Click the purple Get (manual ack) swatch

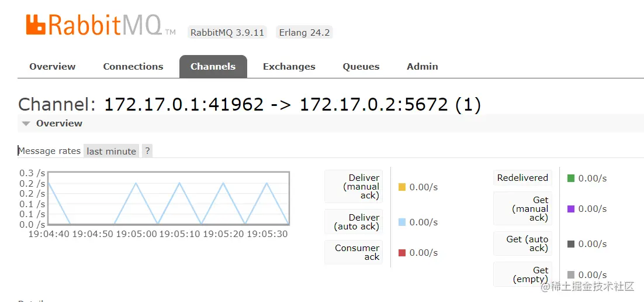click(x=571, y=208)
